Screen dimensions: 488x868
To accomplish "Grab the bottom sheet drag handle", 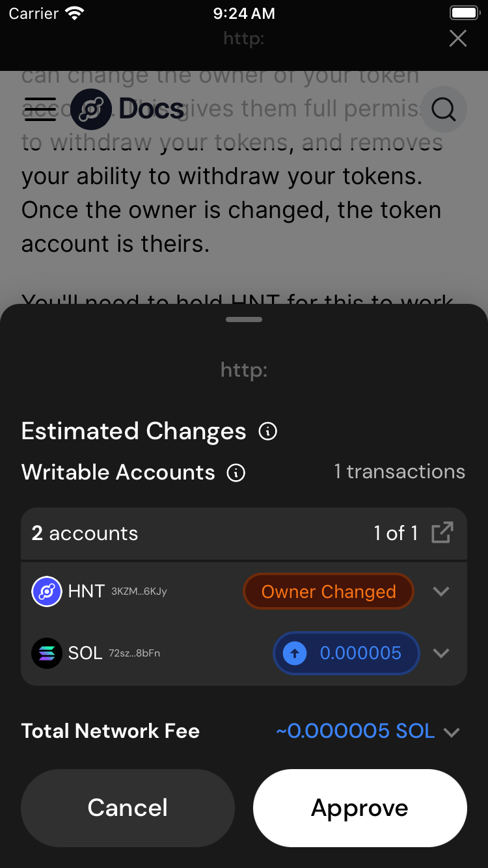I will point(244,319).
